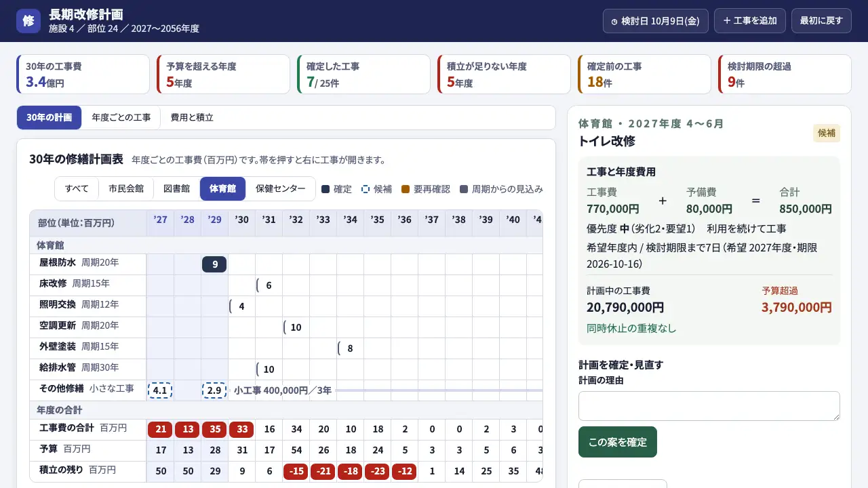The image size is (868, 488).
Task: Click the 工事を追加 button
Action: pyautogui.click(x=750, y=21)
